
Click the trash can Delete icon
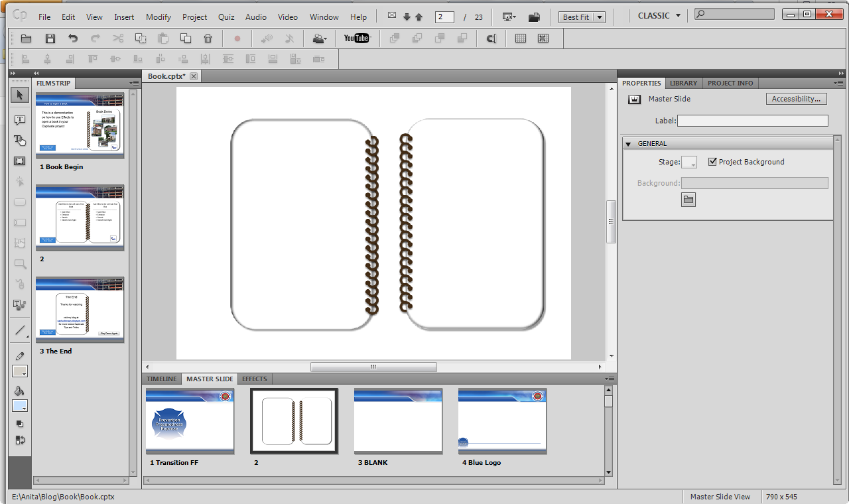(x=208, y=38)
